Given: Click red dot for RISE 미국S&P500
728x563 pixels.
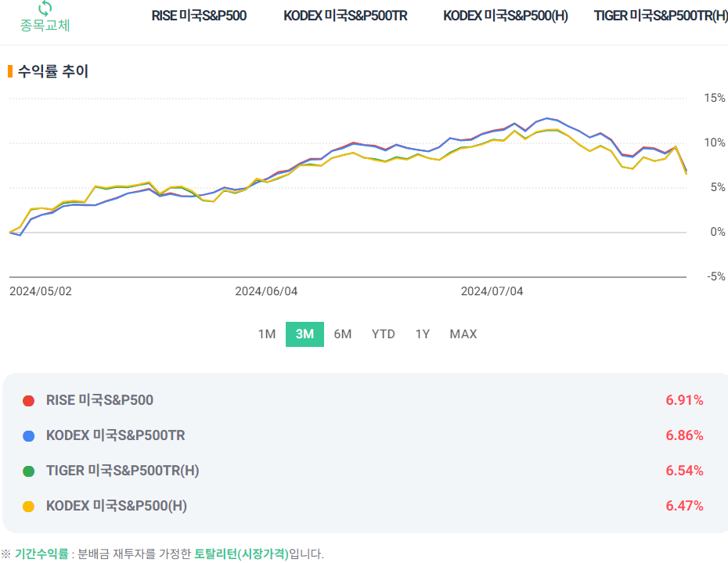Looking at the screenshot, I should (x=29, y=401).
